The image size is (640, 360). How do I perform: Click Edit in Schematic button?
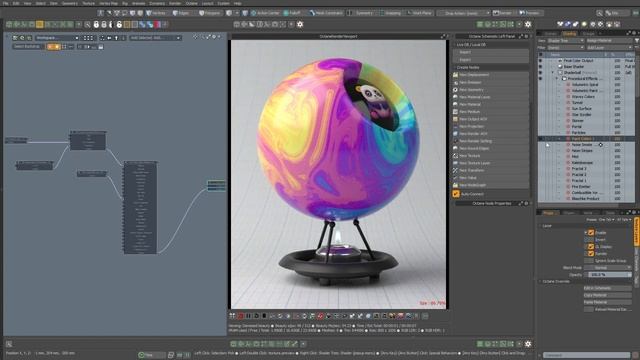(608, 288)
